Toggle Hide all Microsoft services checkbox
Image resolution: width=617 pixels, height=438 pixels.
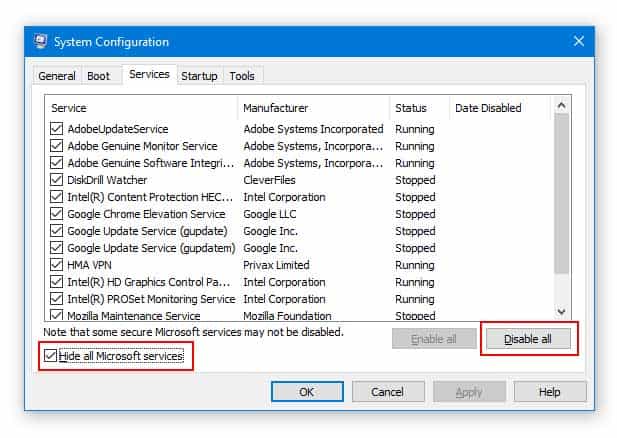coord(50,356)
